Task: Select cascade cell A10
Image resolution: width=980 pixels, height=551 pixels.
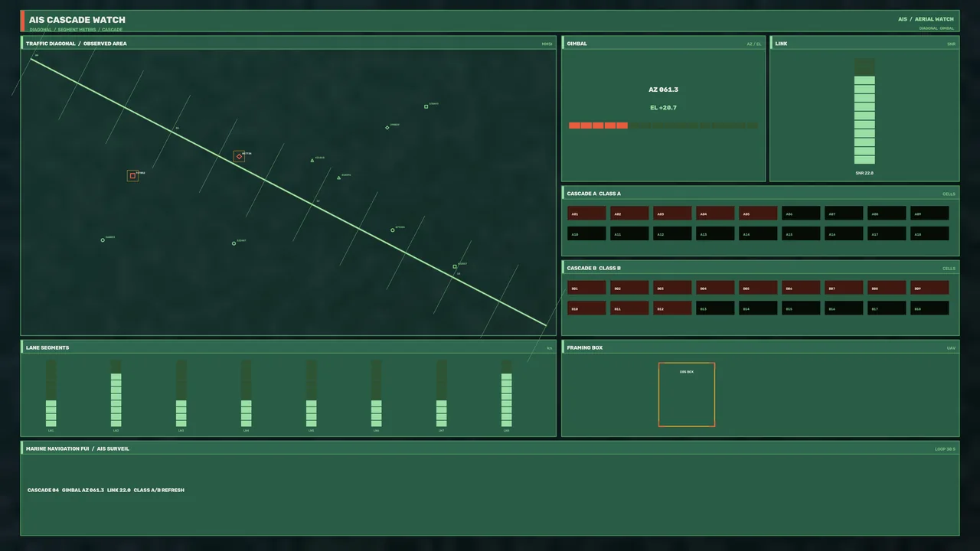Action: (586, 234)
